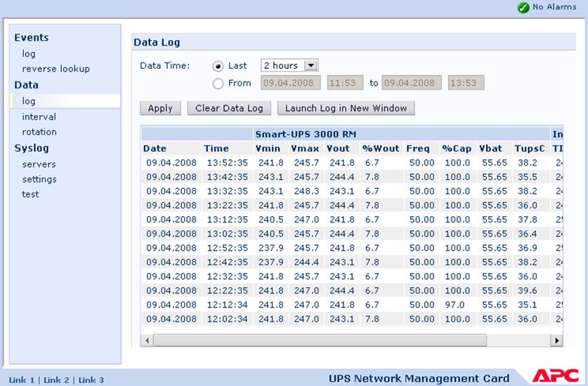The height and width of the screenshot is (386, 588).
Task: Follow Link 1 in footer
Action: click(21, 380)
